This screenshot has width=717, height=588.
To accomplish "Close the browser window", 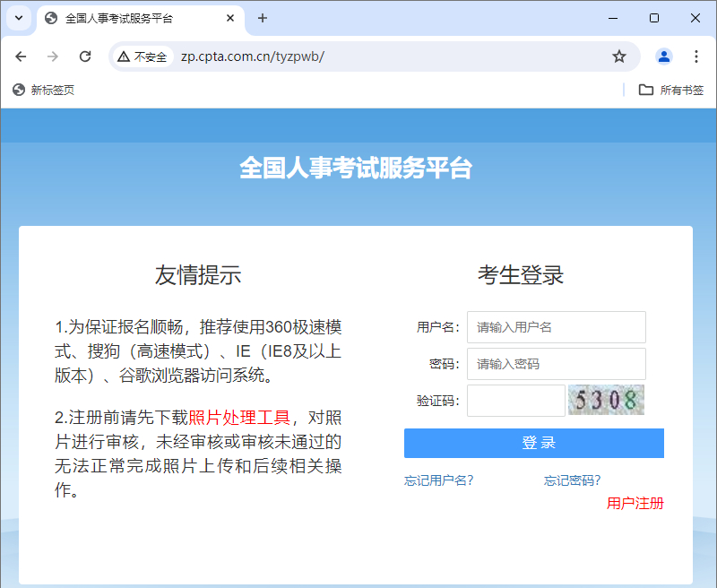I will pos(695,18).
